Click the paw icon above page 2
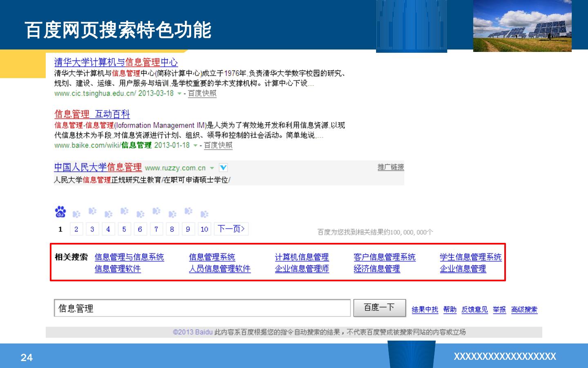 (76, 214)
